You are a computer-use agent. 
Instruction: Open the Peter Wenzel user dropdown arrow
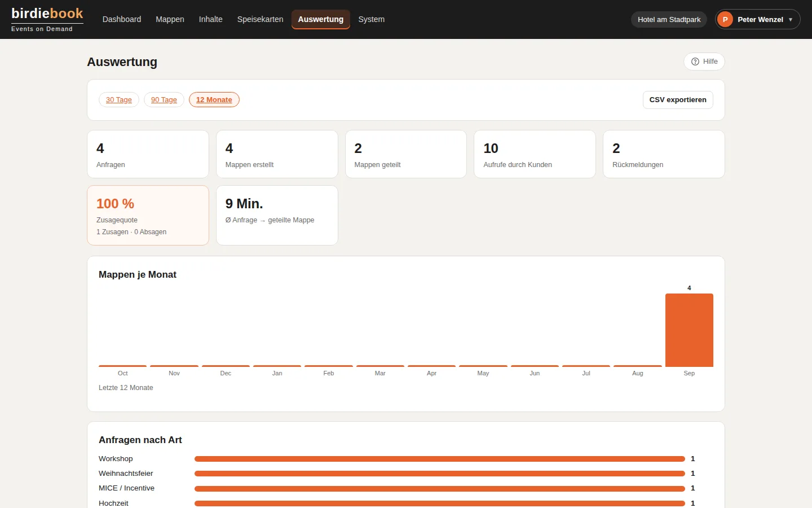click(x=791, y=20)
